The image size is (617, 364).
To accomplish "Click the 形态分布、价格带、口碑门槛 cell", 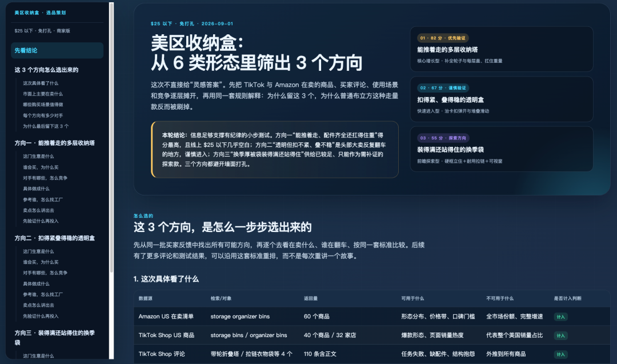I will click(x=438, y=317).
